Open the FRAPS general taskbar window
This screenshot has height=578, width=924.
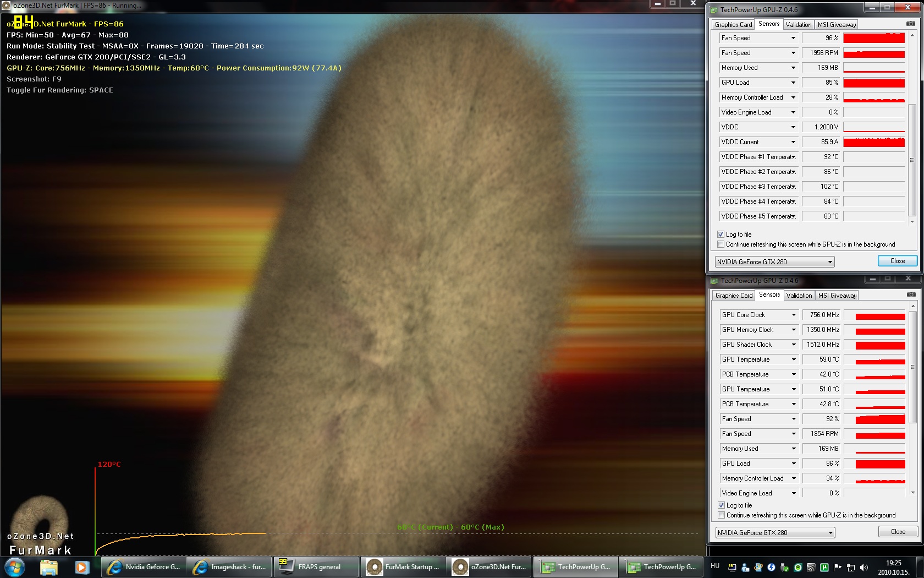pyautogui.click(x=316, y=566)
